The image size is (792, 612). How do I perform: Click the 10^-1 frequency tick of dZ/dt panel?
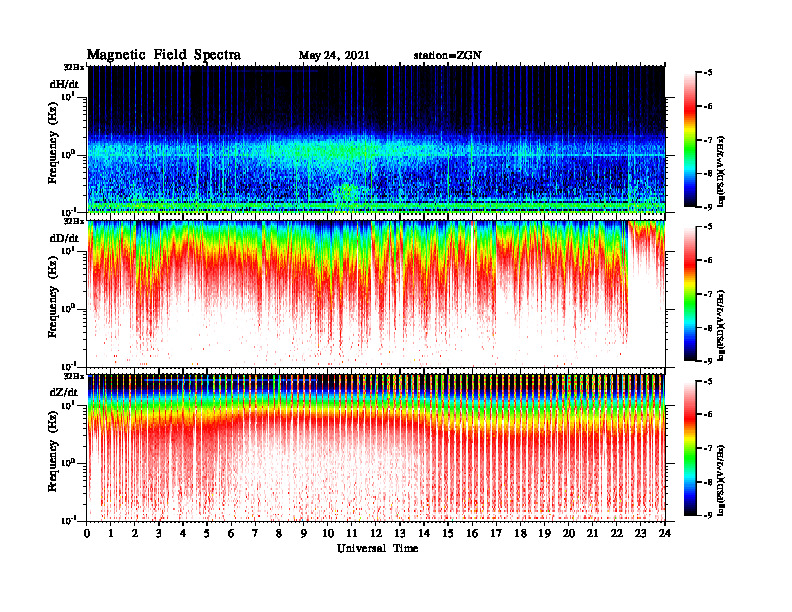point(67,521)
